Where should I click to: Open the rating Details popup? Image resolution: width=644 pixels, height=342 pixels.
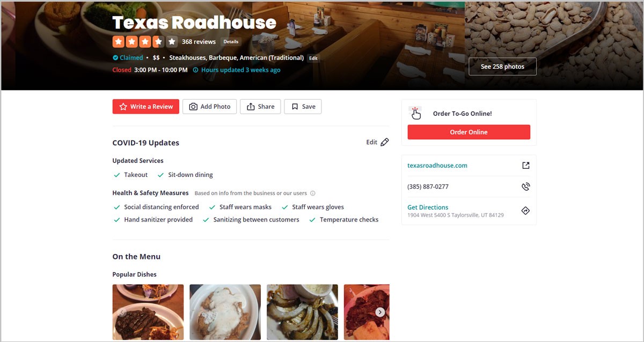[x=231, y=42]
